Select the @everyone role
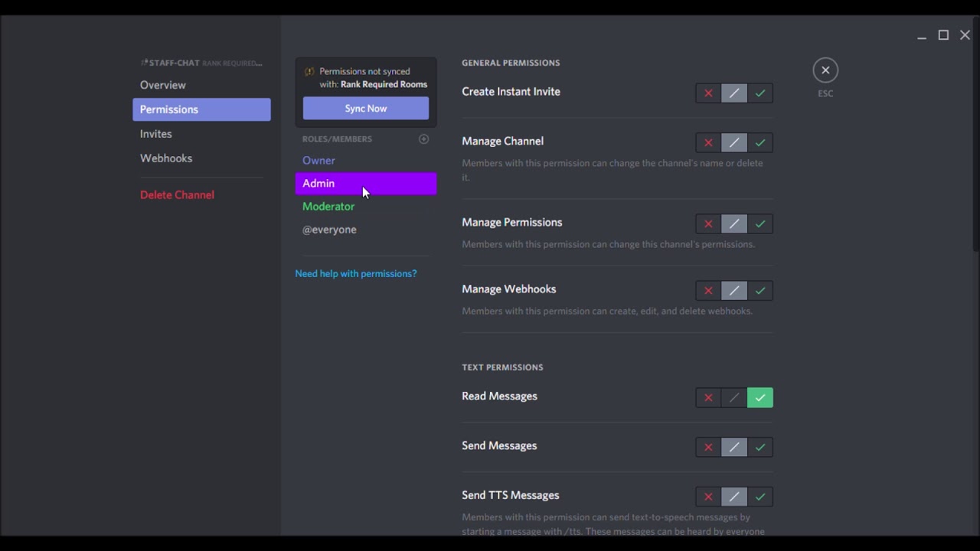980x551 pixels. (366, 230)
